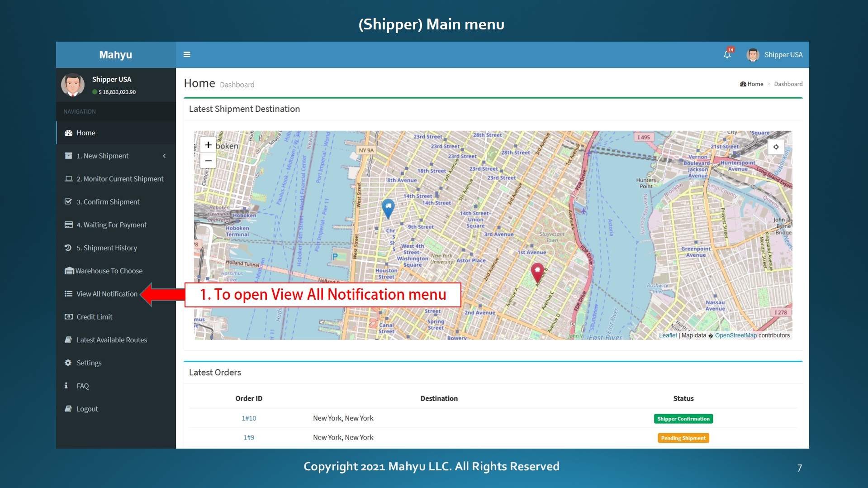Click the Monitor Current Shipment laptop icon
Image resolution: width=868 pixels, height=488 pixels.
(68, 179)
